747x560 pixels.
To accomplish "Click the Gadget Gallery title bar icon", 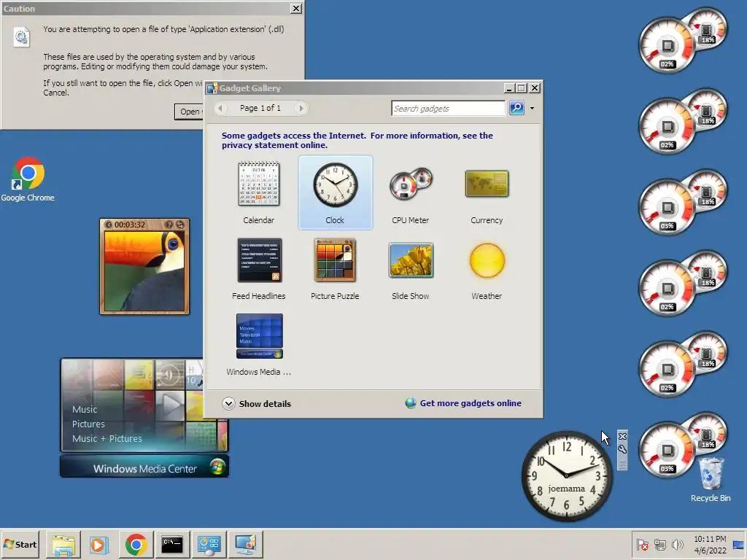I will [x=212, y=88].
